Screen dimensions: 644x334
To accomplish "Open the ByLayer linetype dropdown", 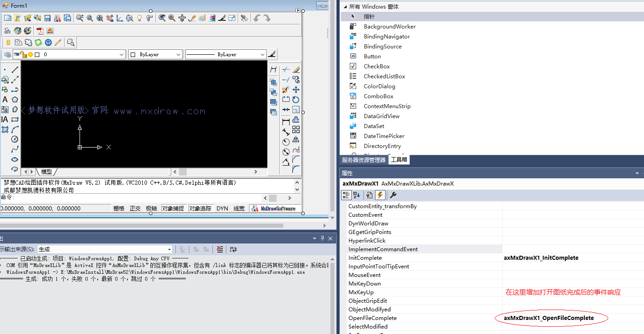I will 263,54.
